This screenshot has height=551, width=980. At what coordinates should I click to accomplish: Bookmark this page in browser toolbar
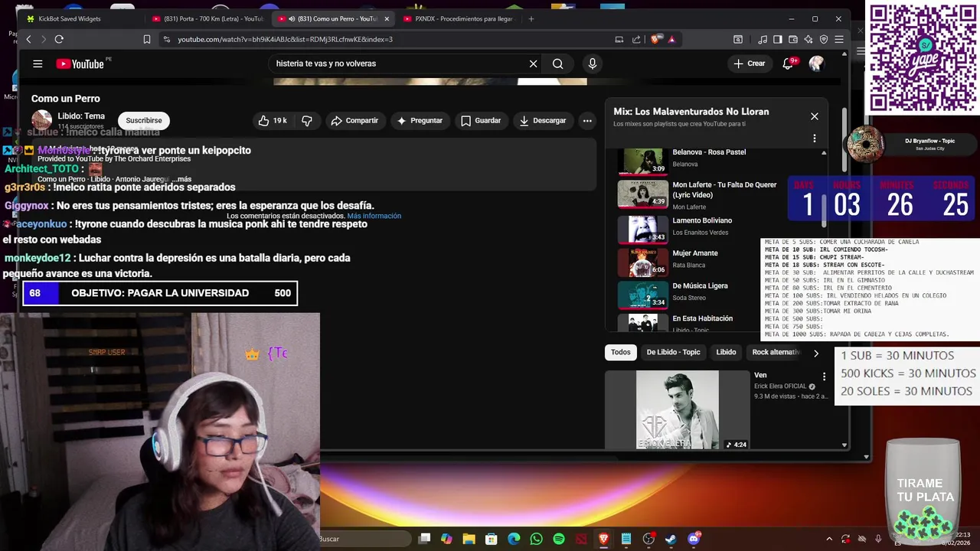(147, 39)
